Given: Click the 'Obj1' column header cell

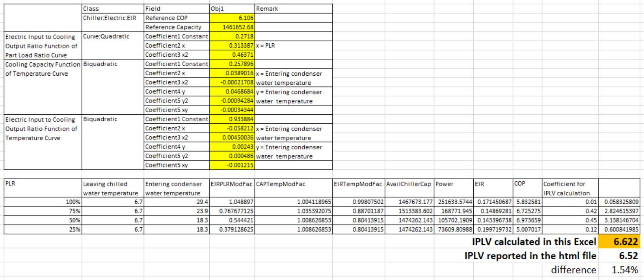Looking at the screenshot, I should 232,9.
